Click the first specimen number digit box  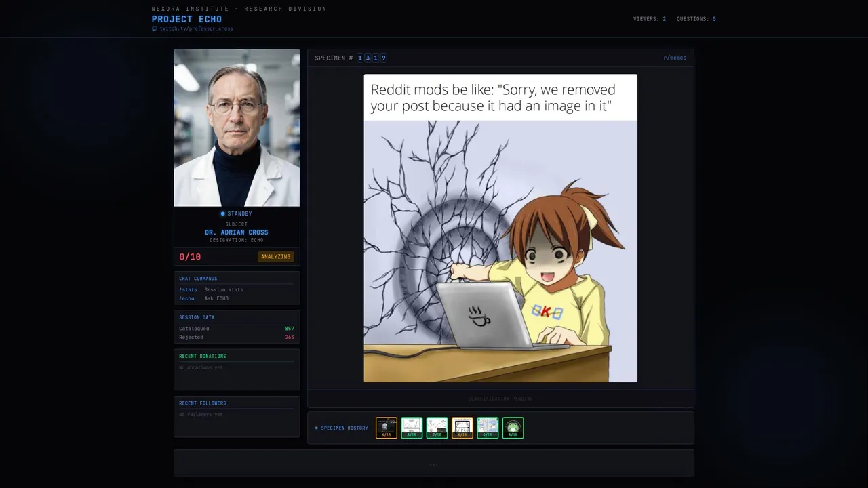point(360,58)
